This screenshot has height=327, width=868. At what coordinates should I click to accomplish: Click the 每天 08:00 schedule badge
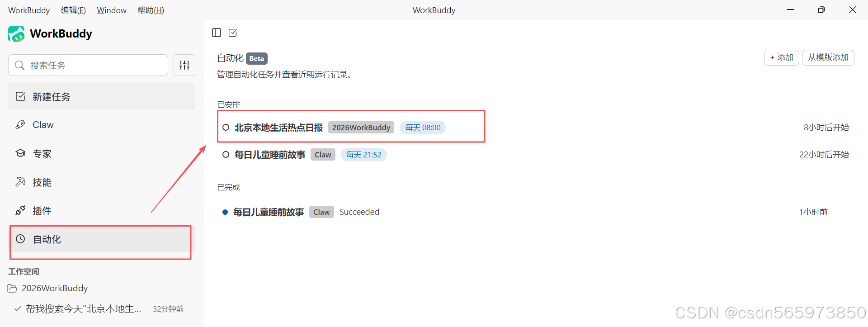[423, 128]
